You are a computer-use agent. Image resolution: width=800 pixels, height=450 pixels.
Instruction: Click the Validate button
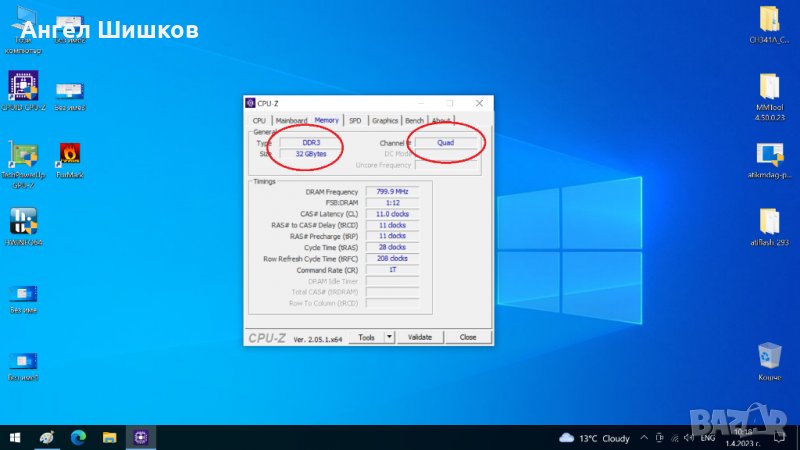coord(420,337)
